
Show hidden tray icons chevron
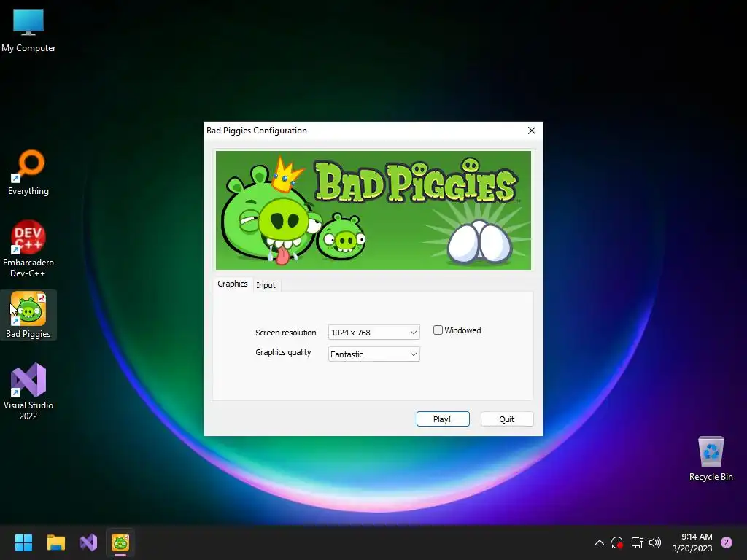click(600, 542)
